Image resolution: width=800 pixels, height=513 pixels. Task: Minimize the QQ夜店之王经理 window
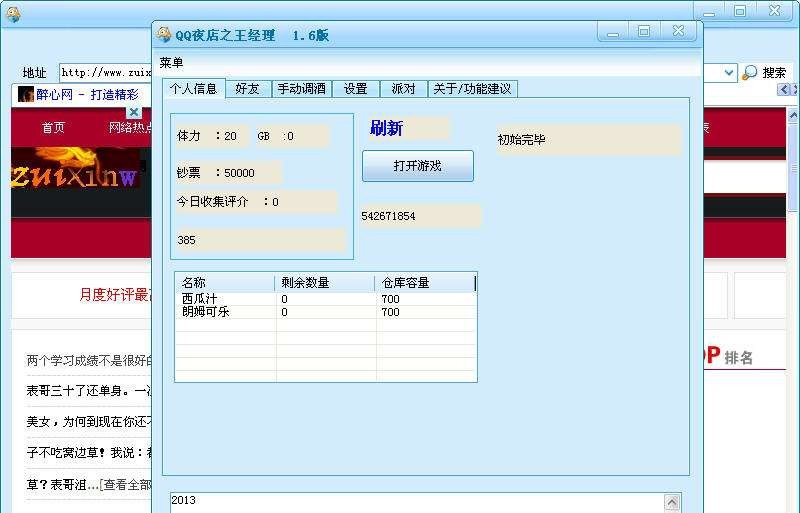[613, 32]
